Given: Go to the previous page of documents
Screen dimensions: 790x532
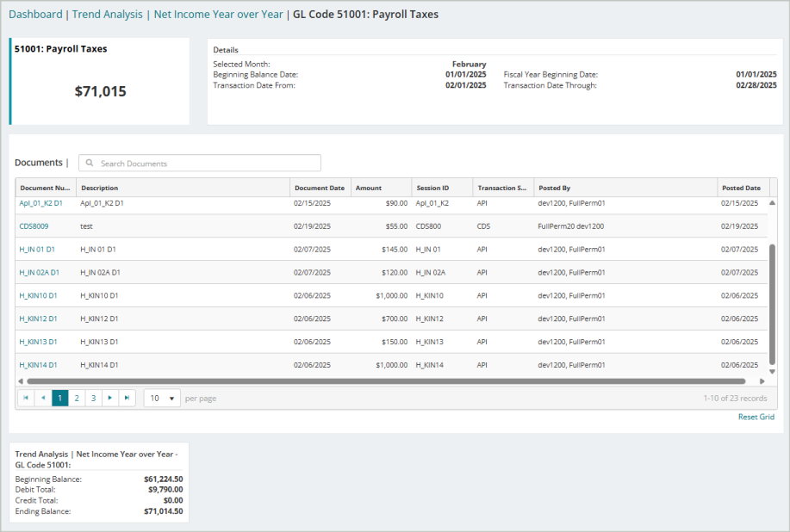Looking at the screenshot, I should click(x=43, y=398).
